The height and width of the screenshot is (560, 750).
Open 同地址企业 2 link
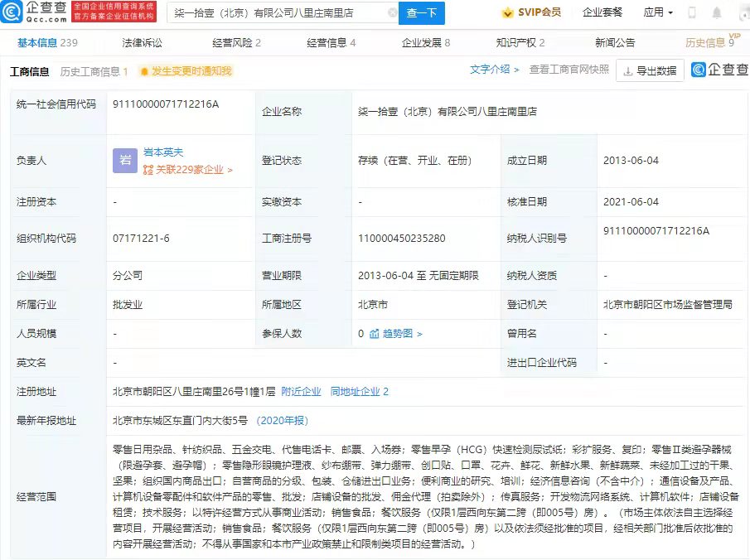[359, 392]
